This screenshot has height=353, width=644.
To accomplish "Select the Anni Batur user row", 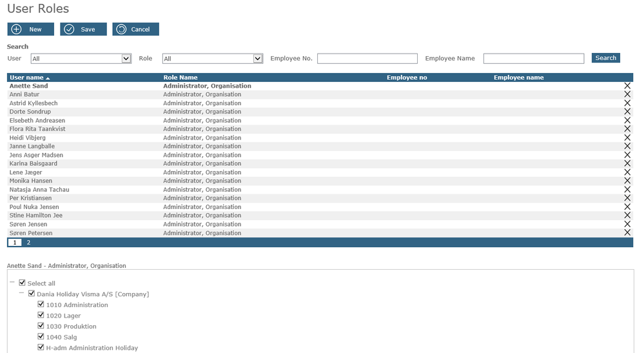I will coord(320,94).
